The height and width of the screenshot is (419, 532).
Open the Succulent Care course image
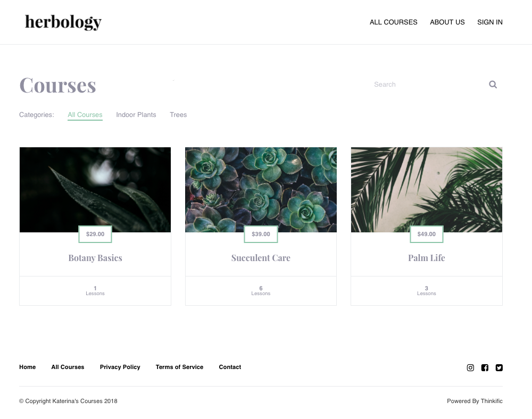[261, 189]
